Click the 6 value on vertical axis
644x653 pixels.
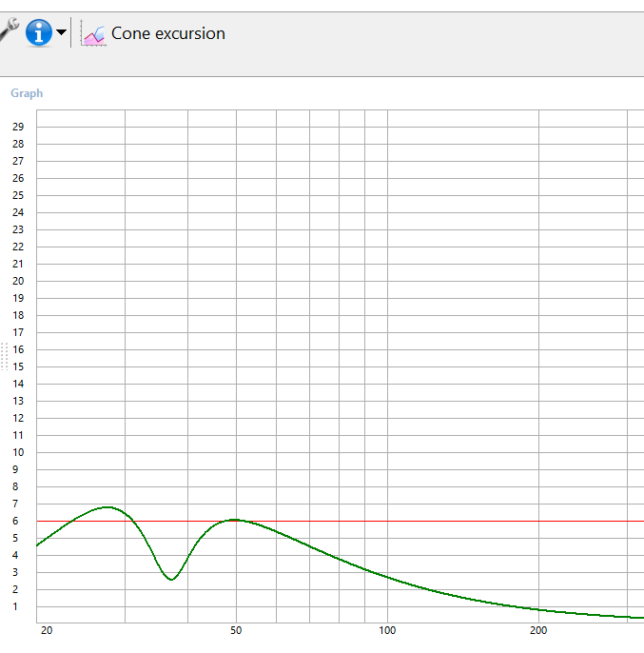[x=15, y=521]
